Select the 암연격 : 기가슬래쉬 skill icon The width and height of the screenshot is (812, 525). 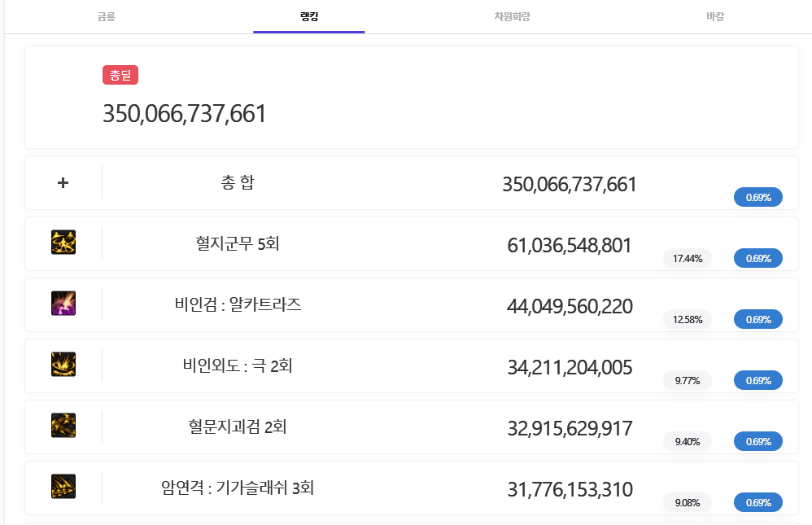(63, 487)
